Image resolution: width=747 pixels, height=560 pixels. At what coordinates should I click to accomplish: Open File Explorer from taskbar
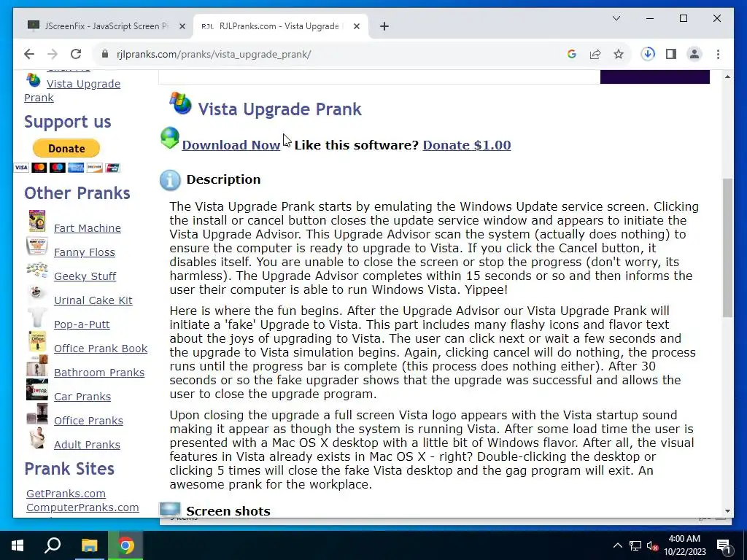(x=89, y=545)
